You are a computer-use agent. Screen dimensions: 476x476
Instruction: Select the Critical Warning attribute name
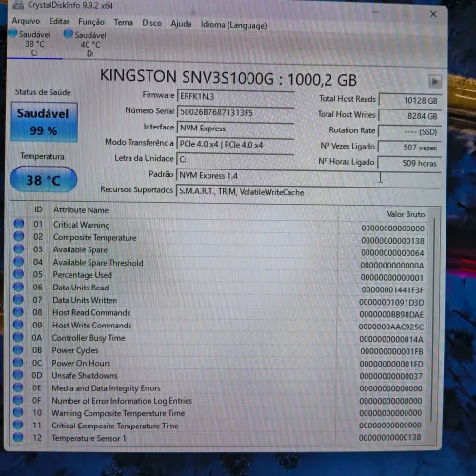tap(82, 225)
